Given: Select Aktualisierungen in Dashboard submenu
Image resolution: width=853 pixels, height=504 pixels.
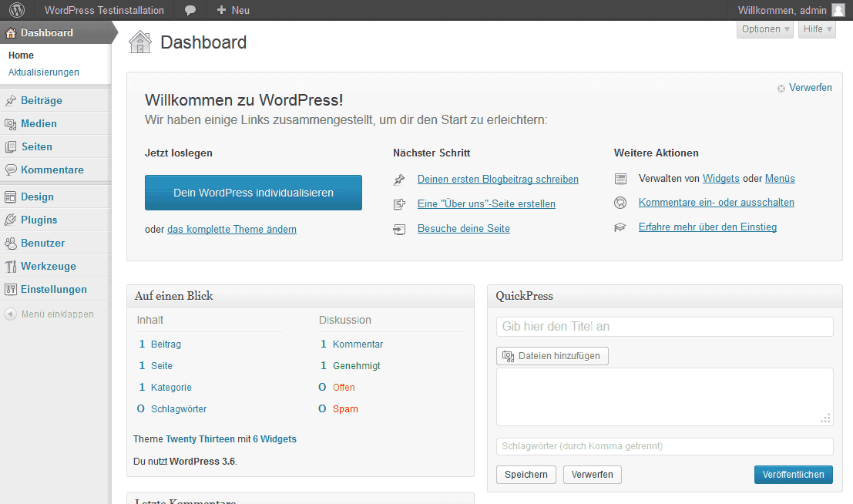Looking at the screenshot, I should click(x=44, y=72).
